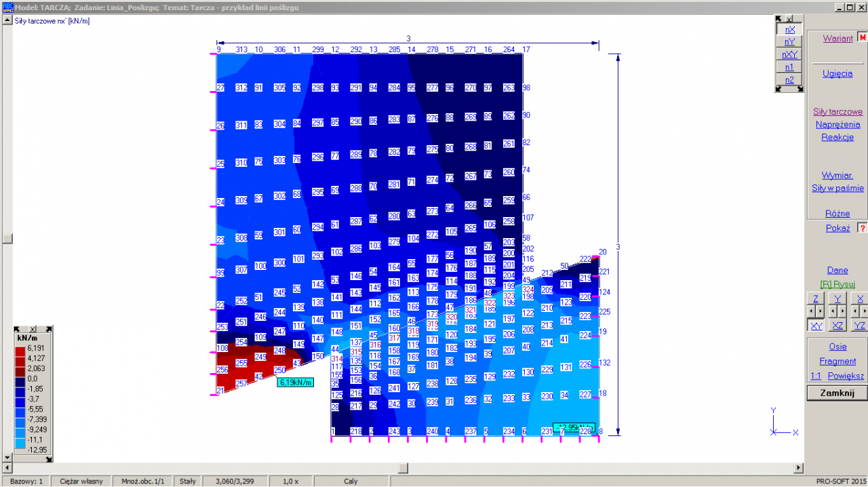Expand the Pokaż display options
The width and height of the screenshot is (868, 487).
(837, 228)
